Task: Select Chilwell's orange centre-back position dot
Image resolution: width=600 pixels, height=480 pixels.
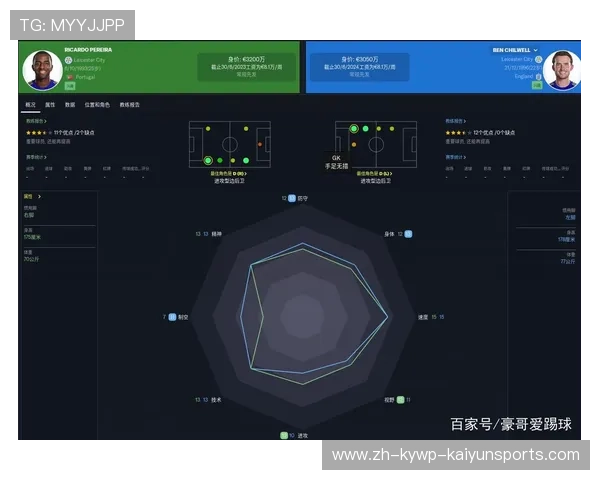Action: pyautogui.click(x=354, y=145)
